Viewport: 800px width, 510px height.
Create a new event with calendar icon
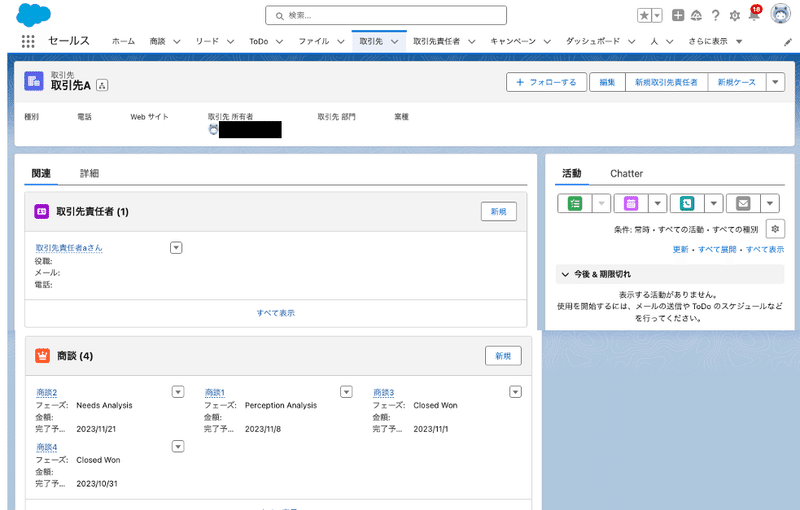[631, 203]
